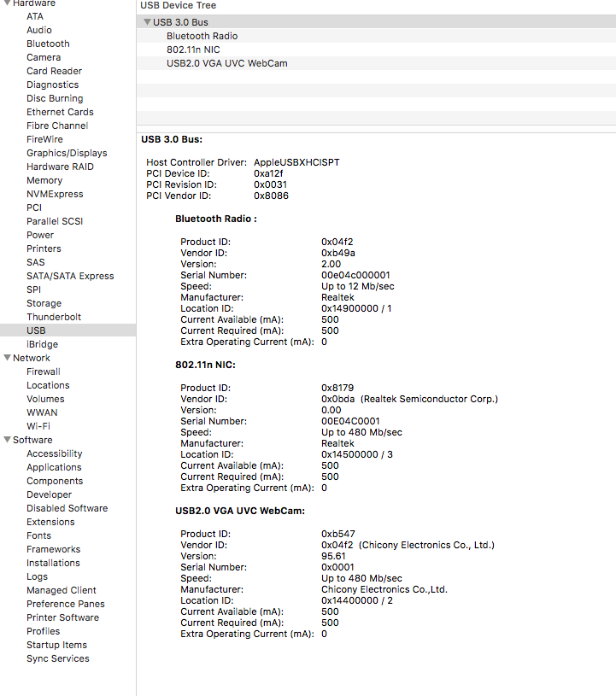
Task: Select USB 3.0 Bus row in device tree
Action: [376, 21]
